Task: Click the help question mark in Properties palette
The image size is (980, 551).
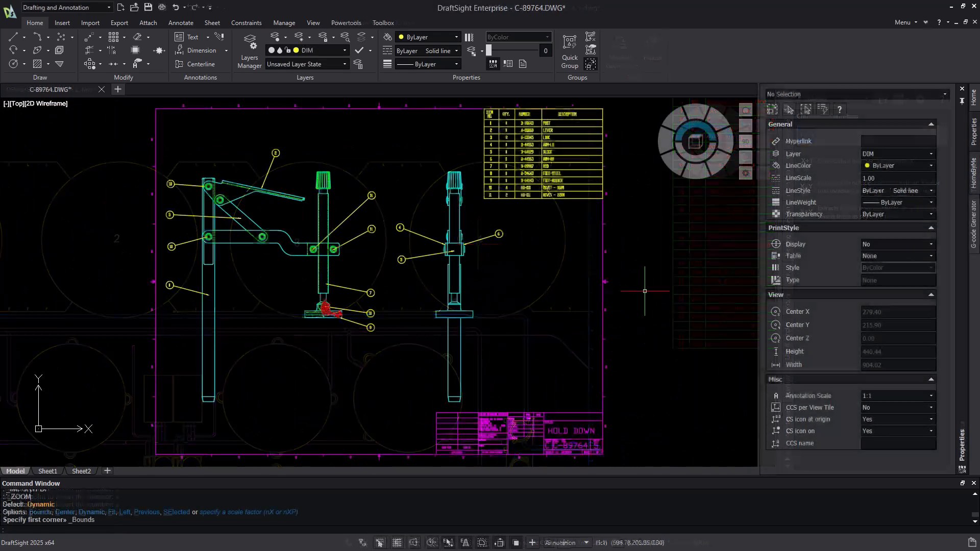Action: (839, 109)
